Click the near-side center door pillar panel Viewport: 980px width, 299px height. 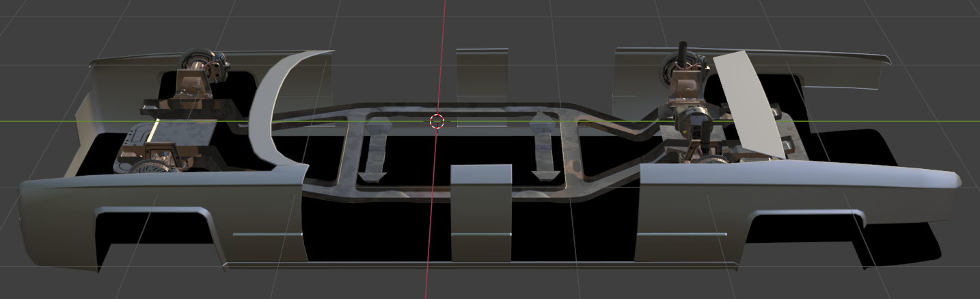(481, 212)
